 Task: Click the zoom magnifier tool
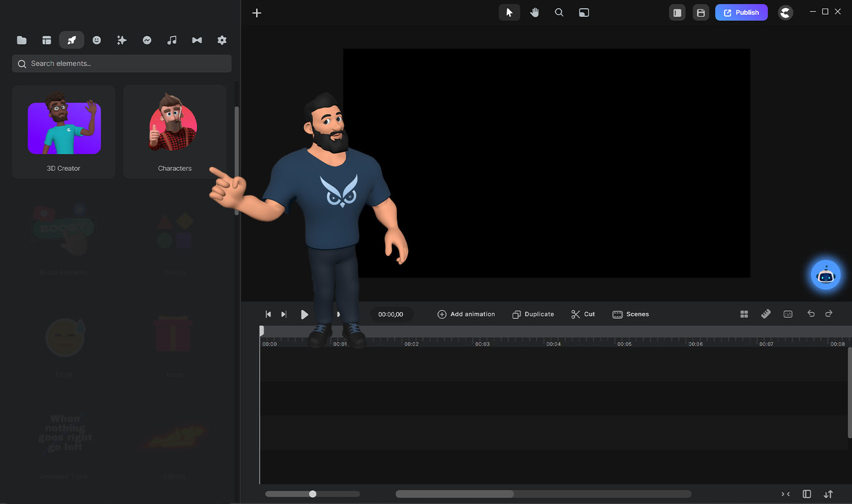pos(559,13)
